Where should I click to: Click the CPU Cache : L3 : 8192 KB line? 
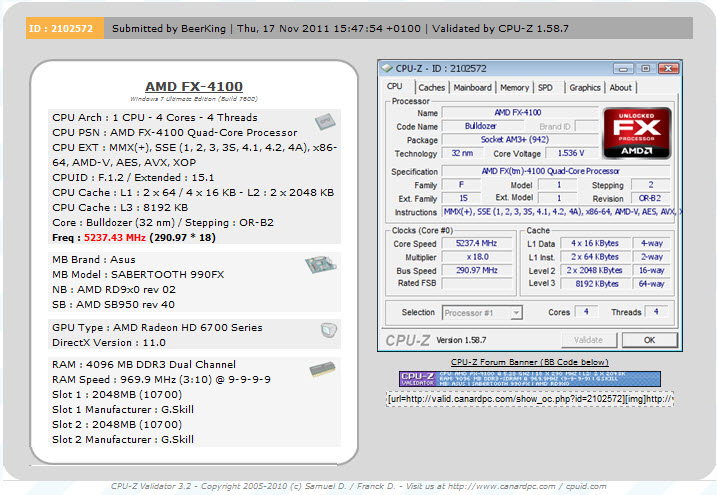pyautogui.click(x=120, y=208)
